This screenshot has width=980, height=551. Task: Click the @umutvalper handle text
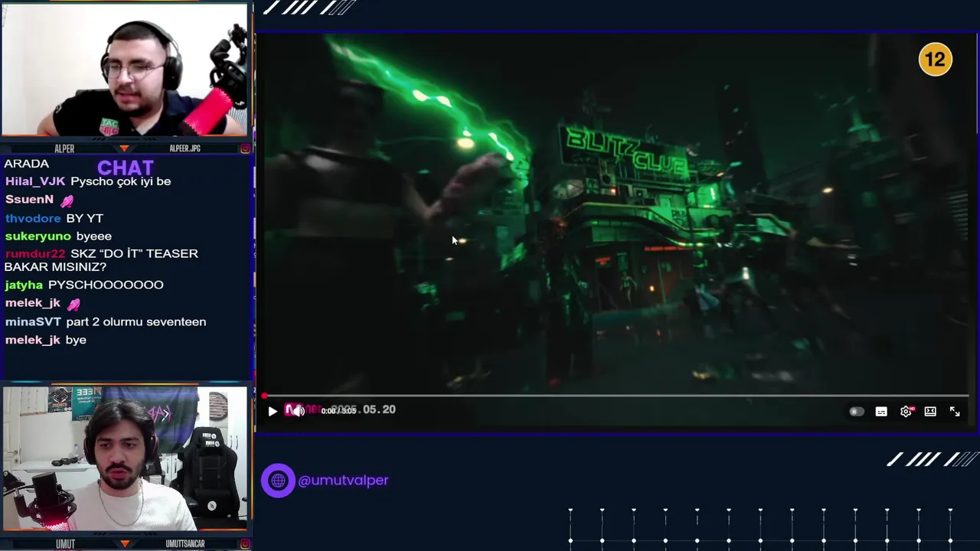click(343, 481)
